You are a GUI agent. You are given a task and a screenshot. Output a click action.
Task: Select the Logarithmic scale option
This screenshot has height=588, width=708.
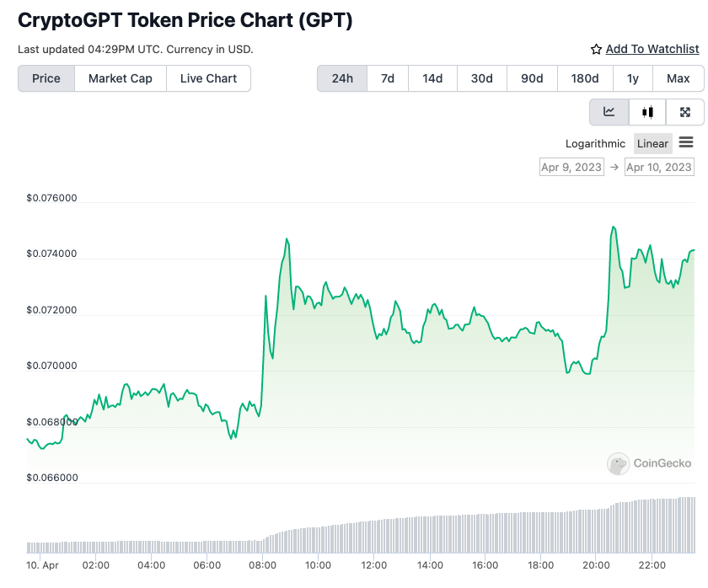click(595, 143)
